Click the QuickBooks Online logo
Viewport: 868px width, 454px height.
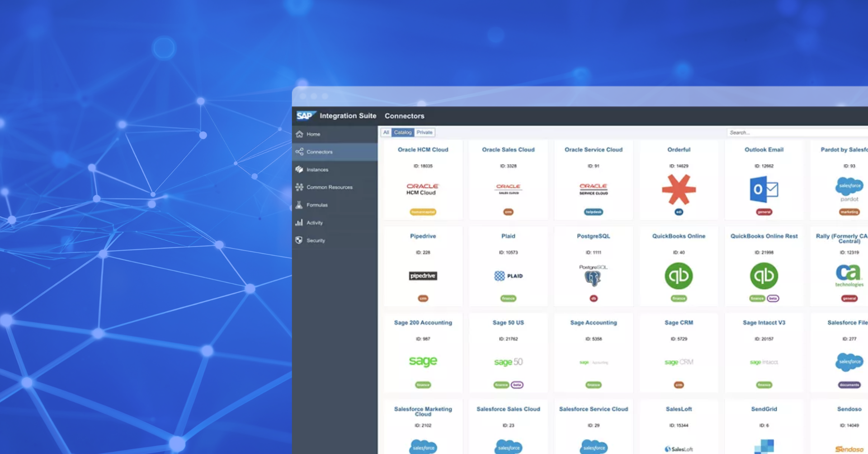tap(679, 276)
